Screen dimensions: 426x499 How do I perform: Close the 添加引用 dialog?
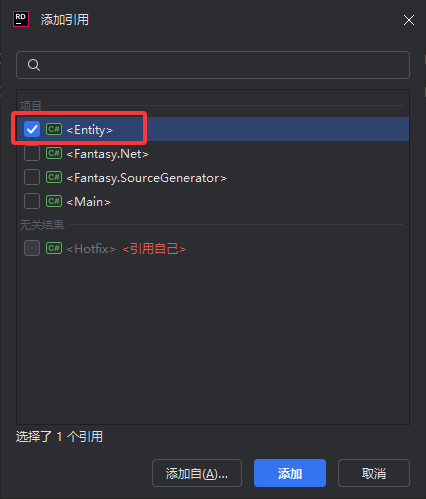(409, 20)
